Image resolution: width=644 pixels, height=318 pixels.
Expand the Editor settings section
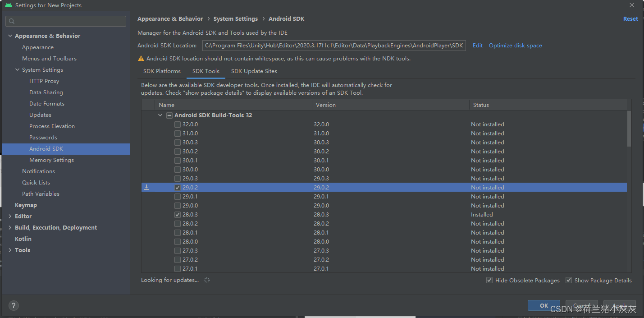10,217
